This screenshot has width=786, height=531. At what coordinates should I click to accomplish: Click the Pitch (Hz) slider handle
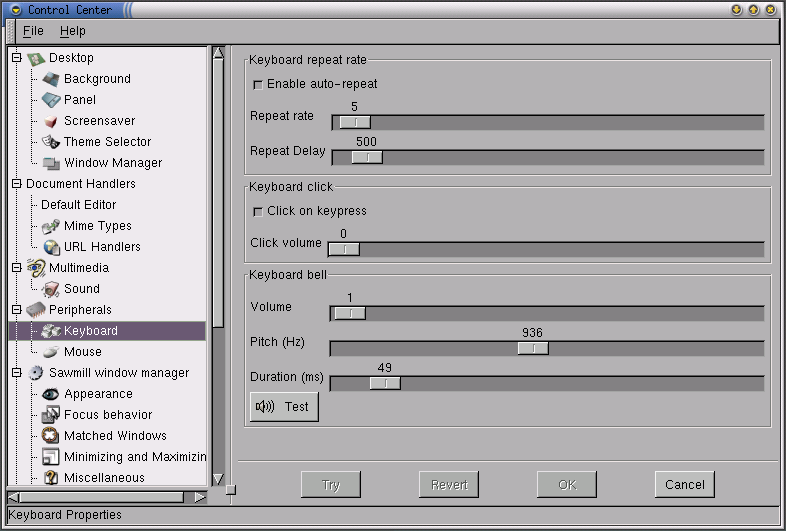pos(533,348)
